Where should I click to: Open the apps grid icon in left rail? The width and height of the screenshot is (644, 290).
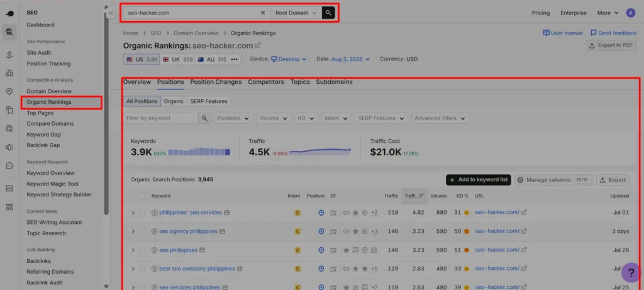pos(9,206)
